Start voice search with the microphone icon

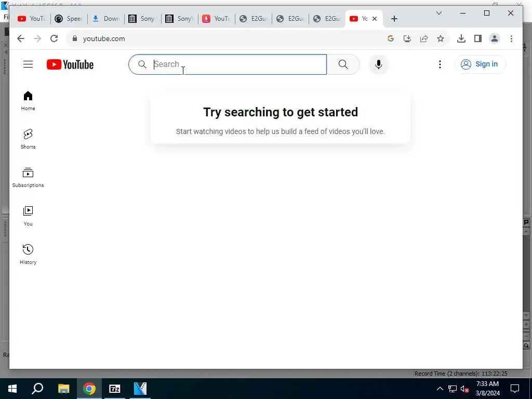coord(379,64)
